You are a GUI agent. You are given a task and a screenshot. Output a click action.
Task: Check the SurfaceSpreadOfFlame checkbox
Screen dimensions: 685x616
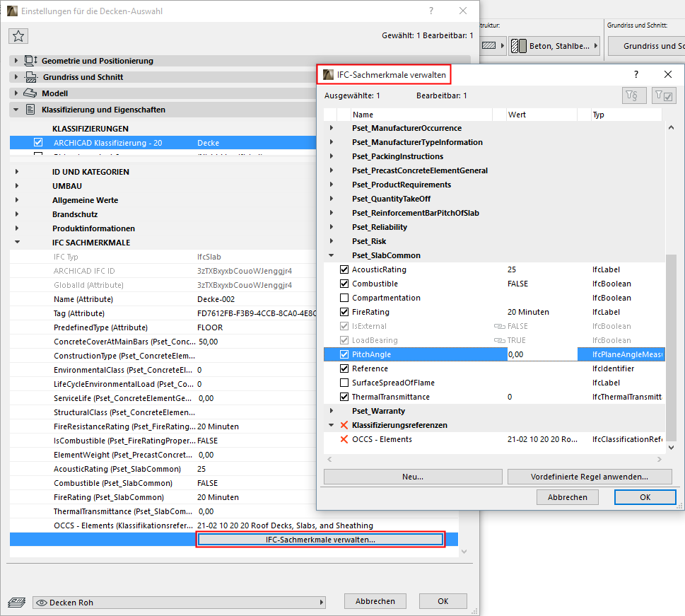(x=344, y=383)
